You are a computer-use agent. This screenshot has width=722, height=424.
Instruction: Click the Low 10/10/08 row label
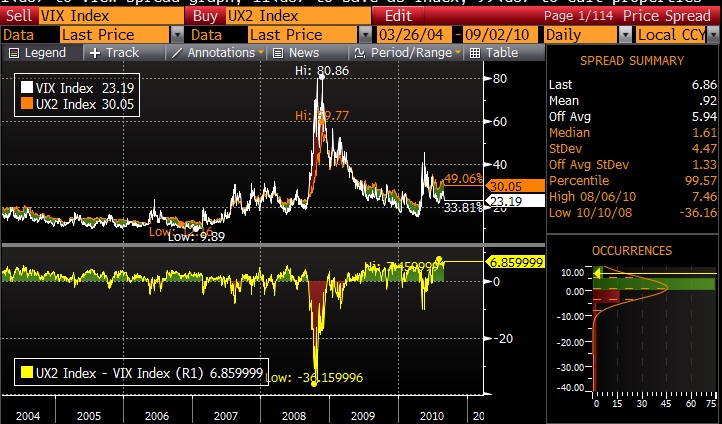(x=590, y=213)
